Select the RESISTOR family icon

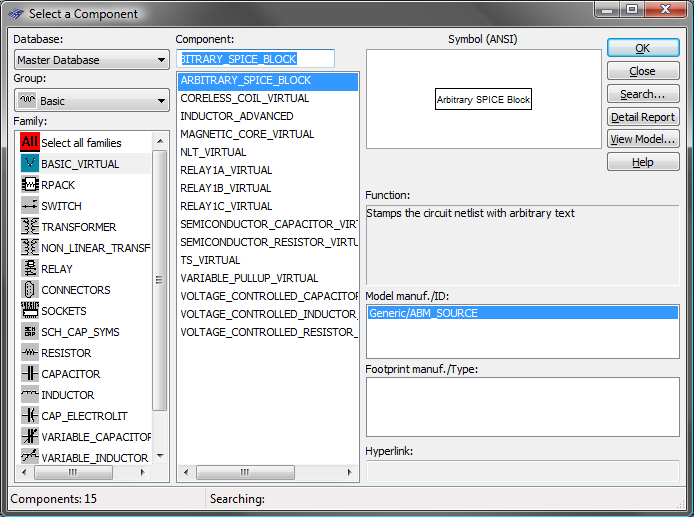point(29,353)
